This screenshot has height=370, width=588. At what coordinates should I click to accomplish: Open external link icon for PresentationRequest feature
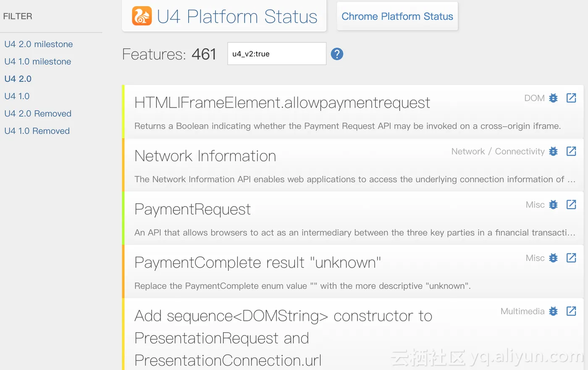(571, 311)
